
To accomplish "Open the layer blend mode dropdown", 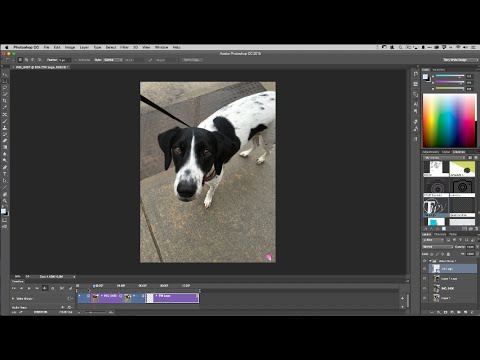I will (438, 247).
